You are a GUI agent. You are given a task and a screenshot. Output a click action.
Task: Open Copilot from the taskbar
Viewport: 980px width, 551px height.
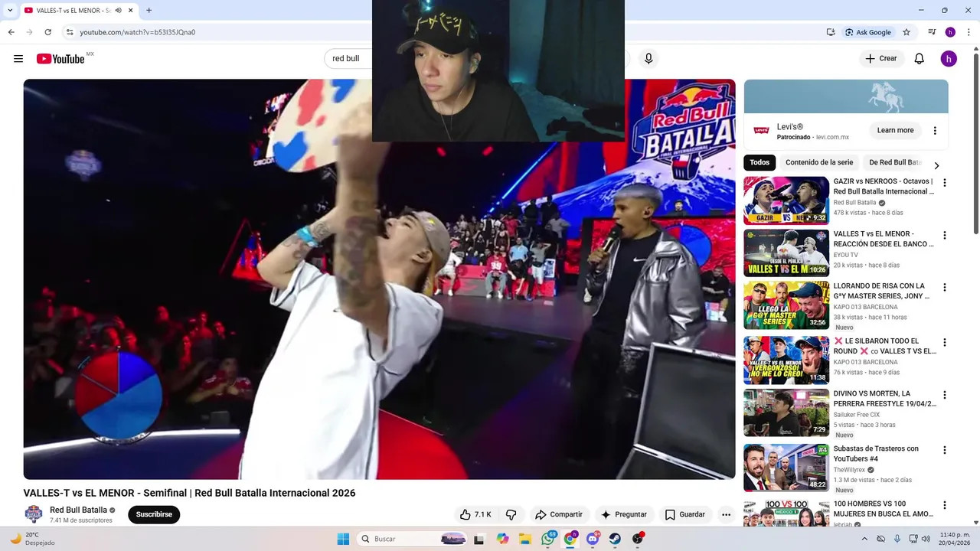(502, 539)
